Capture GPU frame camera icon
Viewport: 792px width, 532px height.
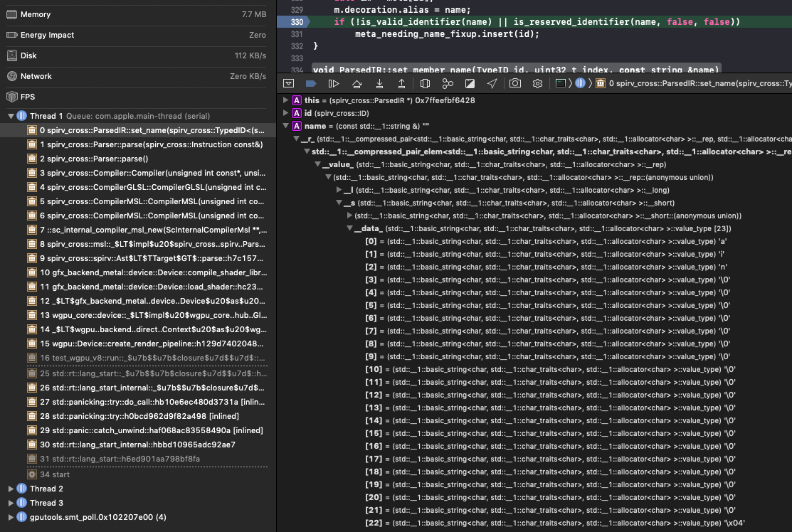tap(514, 83)
